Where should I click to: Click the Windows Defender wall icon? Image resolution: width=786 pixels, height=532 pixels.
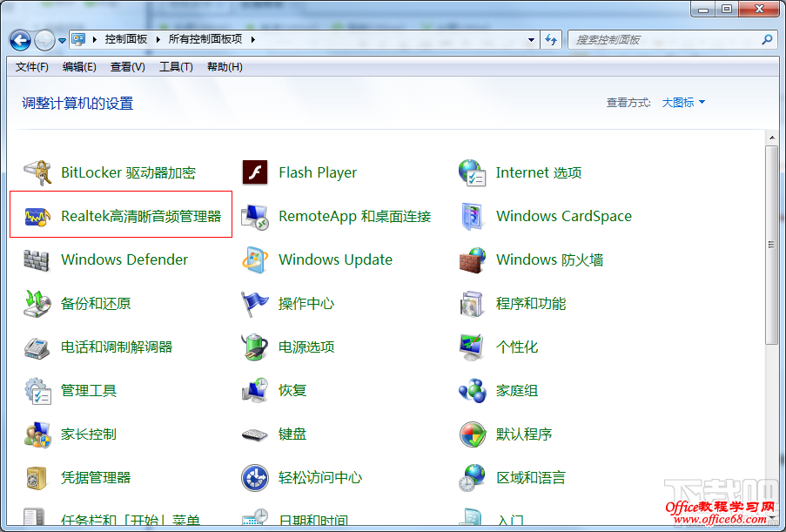pyautogui.click(x=37, y=260)
